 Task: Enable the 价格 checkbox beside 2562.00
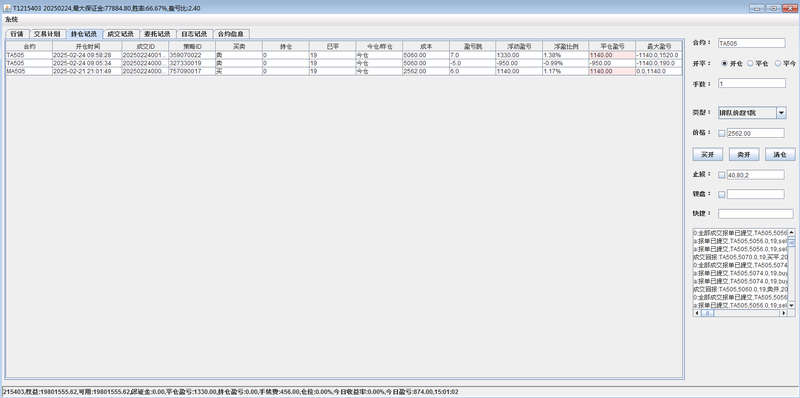click(x=721, y=133)
